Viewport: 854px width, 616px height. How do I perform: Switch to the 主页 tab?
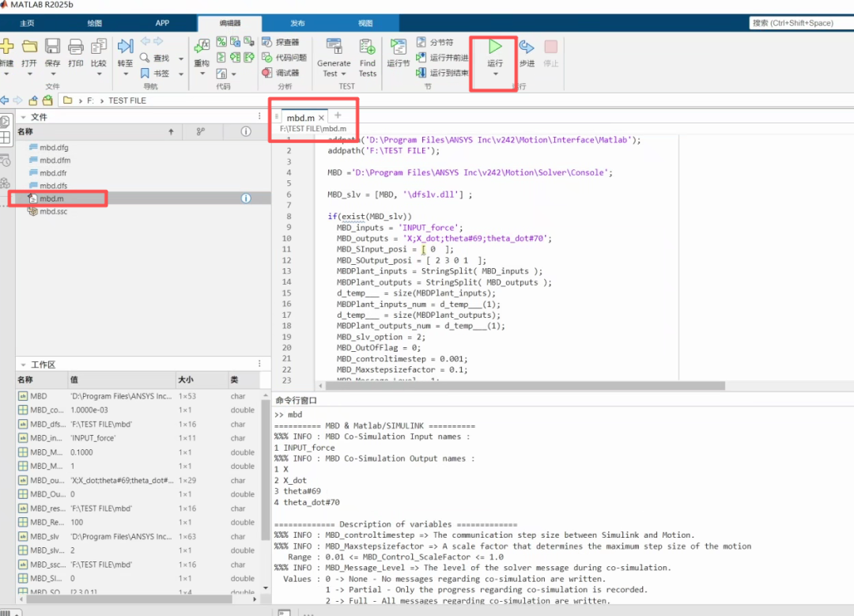coord(27,23)
